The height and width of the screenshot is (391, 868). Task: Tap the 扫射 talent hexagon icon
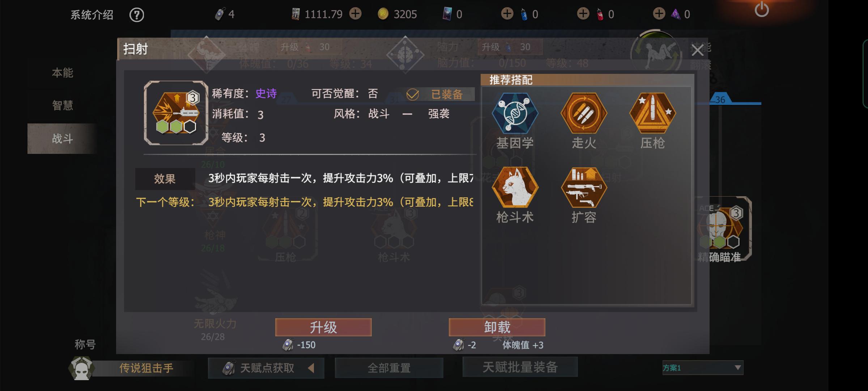click(x=176, y=113)
